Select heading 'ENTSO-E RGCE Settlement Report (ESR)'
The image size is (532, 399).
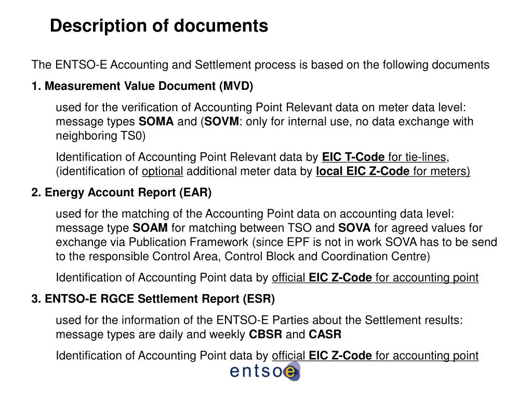(160, 299)
